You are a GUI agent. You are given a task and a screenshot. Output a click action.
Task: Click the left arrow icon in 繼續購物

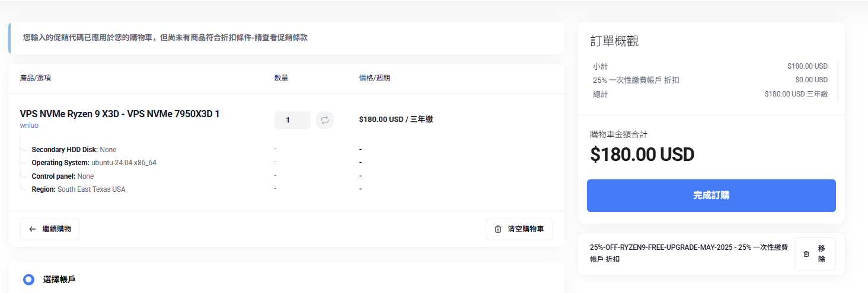pyautogui.click(x=33, y=229)
